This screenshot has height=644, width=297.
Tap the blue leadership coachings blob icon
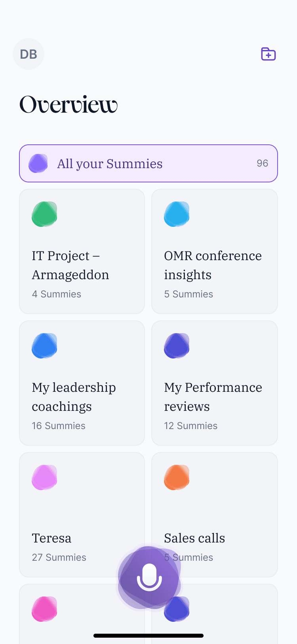pos(44,346)
